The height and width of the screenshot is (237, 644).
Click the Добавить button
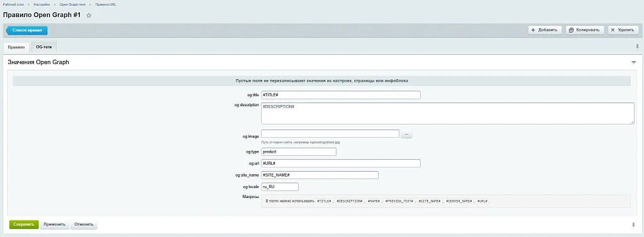coord(545,30)
